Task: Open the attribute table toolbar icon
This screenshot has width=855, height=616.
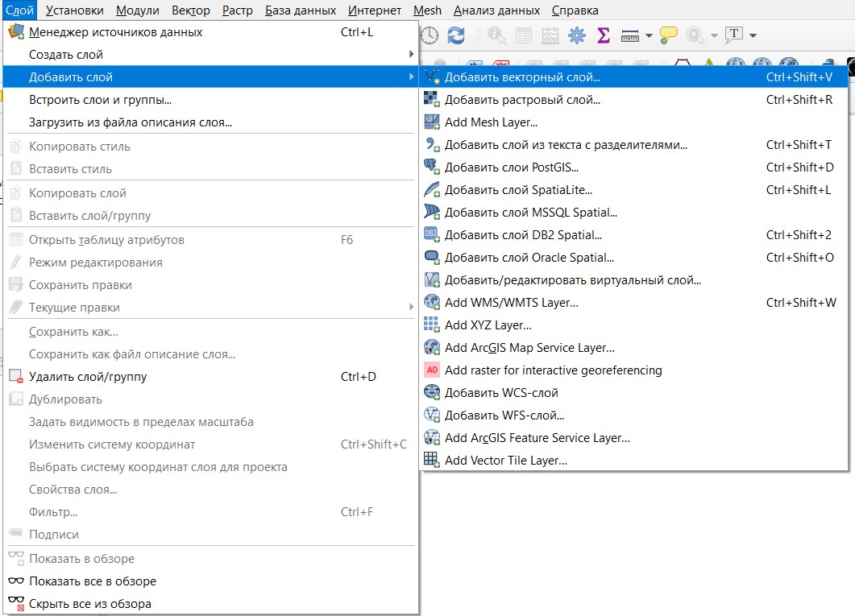Action: pyautogui.click(x=524, y=35)
